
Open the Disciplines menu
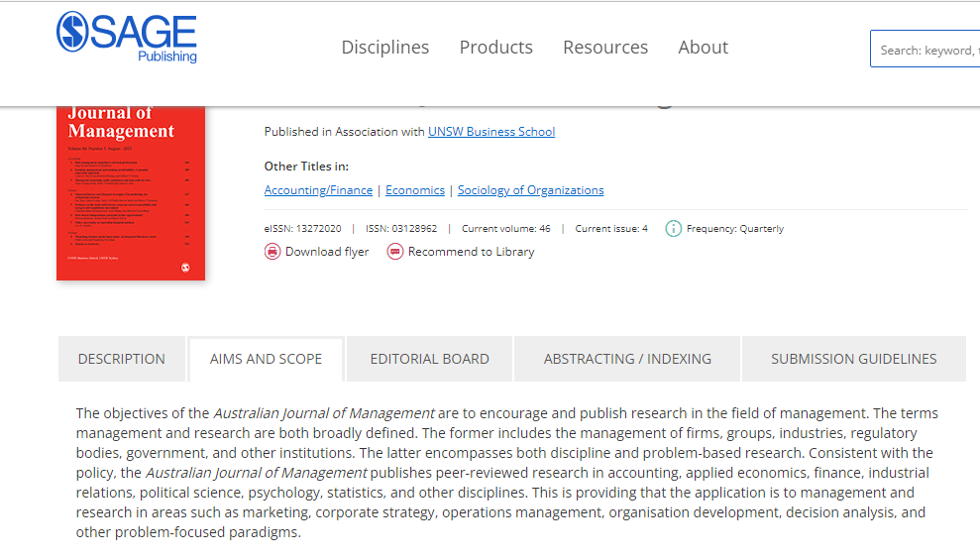click(x=385, y=48)
